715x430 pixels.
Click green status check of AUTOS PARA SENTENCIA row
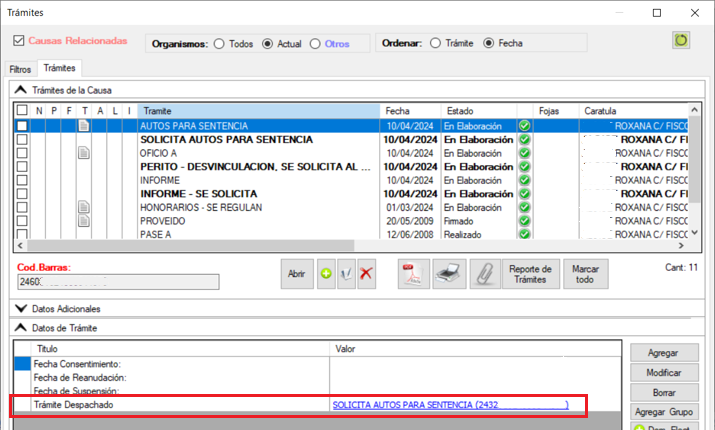pyautogui.click(x=524, y=126)
